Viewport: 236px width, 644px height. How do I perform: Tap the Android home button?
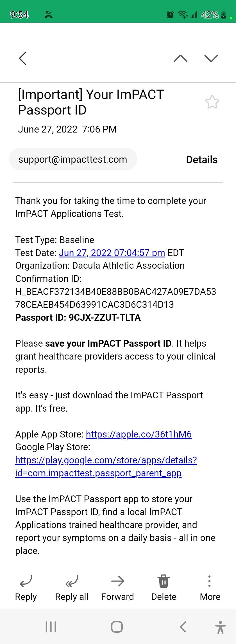click(117, 627)
